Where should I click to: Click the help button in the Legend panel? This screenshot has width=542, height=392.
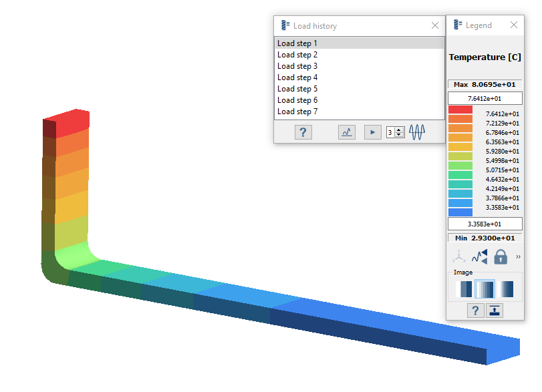pyautogui.click(x=475, y=311)
